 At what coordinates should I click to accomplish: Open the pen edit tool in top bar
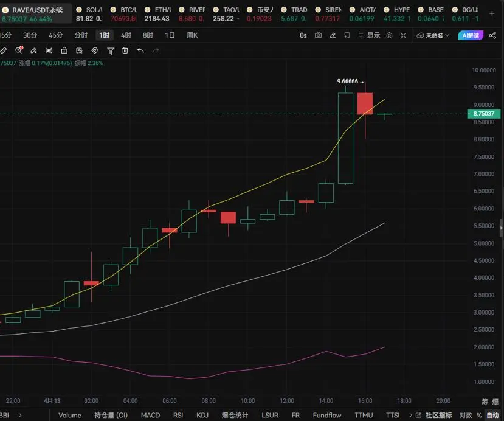tap(333, 35)
